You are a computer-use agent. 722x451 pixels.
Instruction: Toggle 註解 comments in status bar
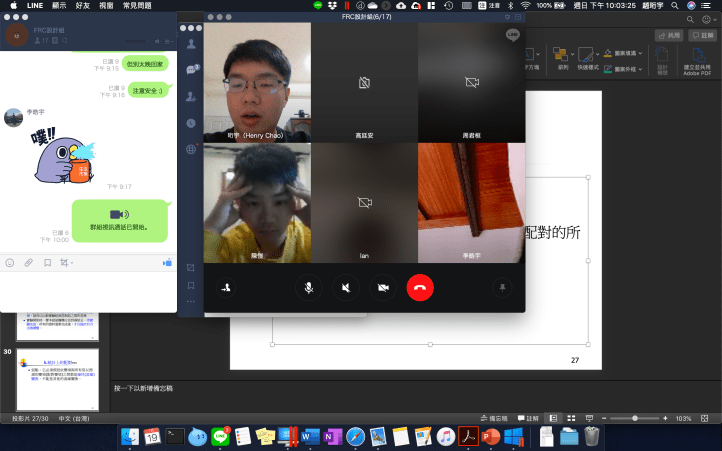click(528, 418)
